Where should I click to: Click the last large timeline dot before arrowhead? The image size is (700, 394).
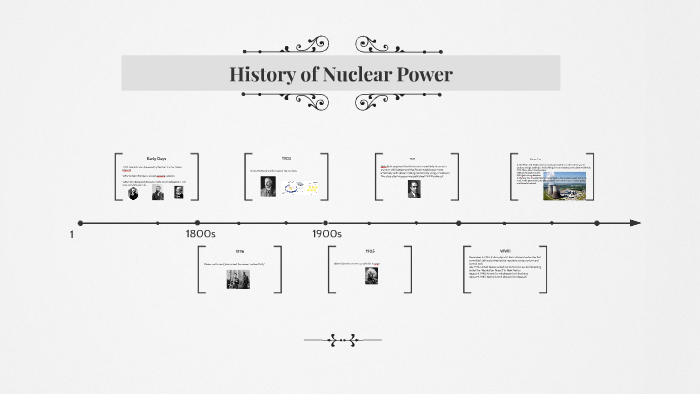click(597, 223)
